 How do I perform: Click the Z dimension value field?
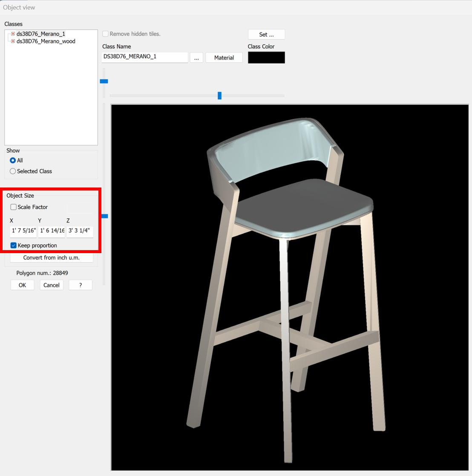[79, 231]
